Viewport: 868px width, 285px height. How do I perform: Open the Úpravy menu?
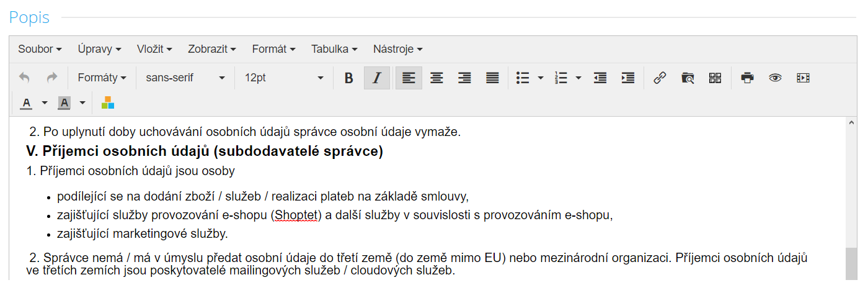[x=99, y=49]
